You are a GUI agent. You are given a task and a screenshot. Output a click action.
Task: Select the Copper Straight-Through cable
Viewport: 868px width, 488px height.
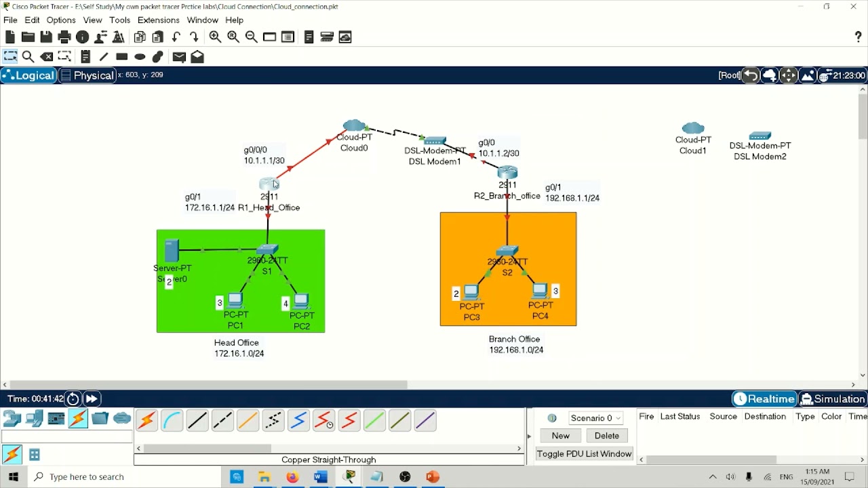pyautogui.click(x=197, y=421)
